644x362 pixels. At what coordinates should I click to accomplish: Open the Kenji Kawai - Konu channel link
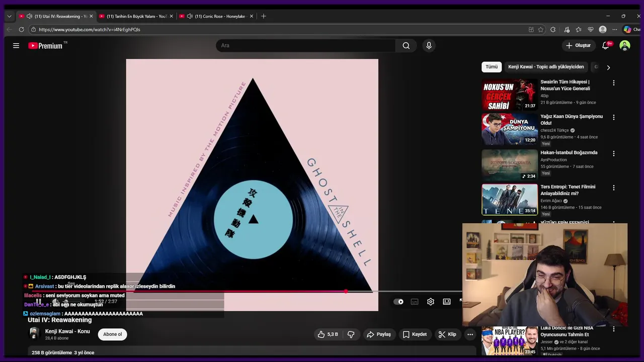click(67, 331)
